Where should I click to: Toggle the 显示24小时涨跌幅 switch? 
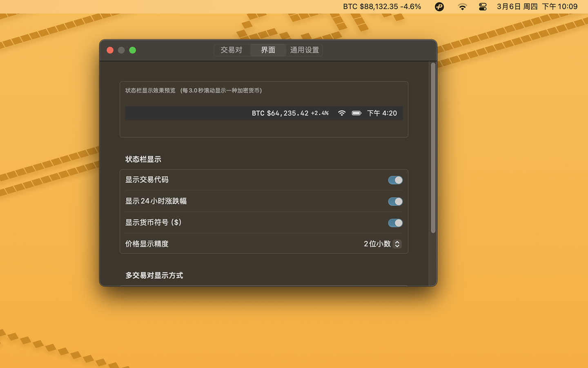(395, 202)
